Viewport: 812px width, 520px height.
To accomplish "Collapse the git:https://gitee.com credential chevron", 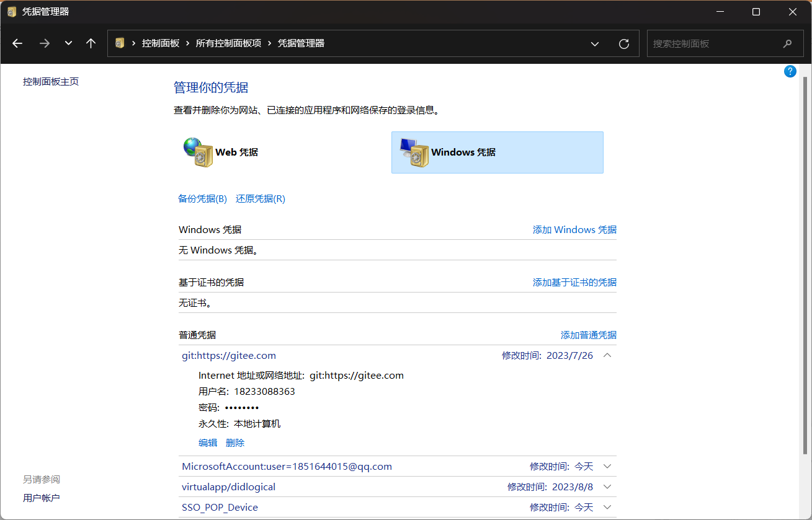I will coord(607,356).
